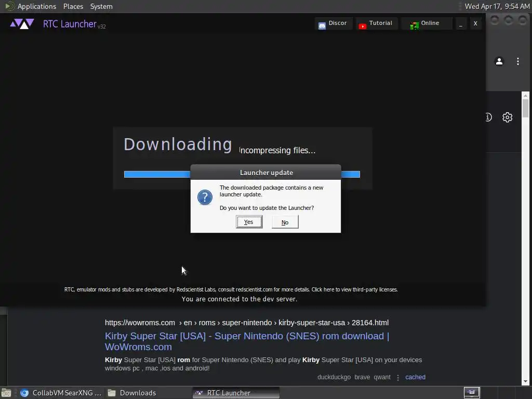Select RTC Launcher taskbar item
Screen dimensions: 532x399
236,393
